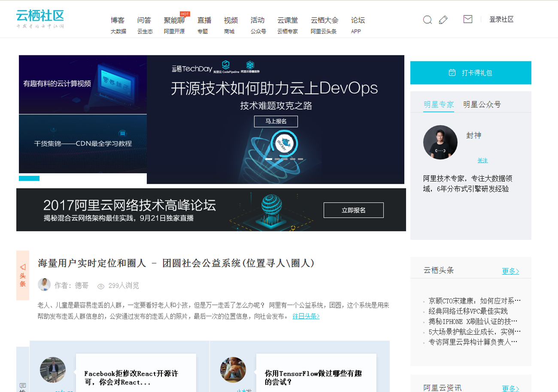Click the eye views icon beside 299人浏览
This screenshot has width=558, height=392.
[101, 286]
